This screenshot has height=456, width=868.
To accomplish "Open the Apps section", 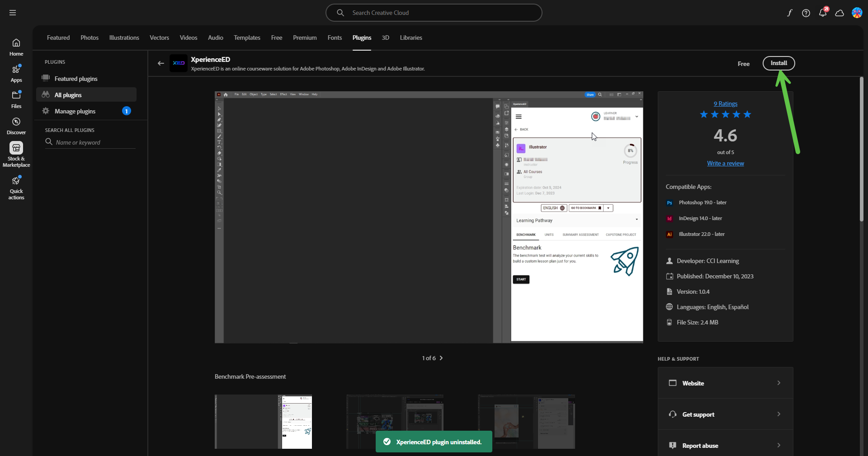I will point(16,73).
